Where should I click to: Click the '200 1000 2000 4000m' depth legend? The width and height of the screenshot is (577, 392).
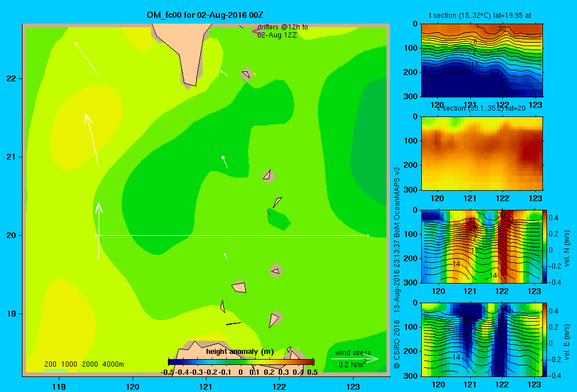(x=84, y=364)
